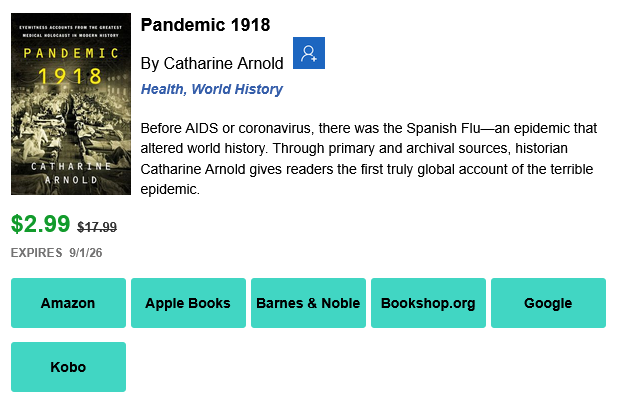Screen dimensions: 619x401
Task: Select the By Catharine Arnold author line
Action: pyautogui.click(x=212, y=63)
